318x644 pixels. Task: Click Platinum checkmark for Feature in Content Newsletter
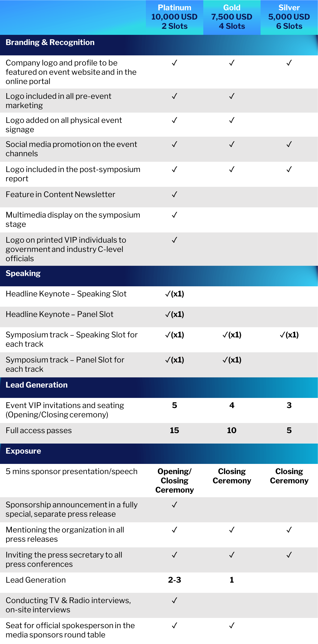tap(174, 194)
